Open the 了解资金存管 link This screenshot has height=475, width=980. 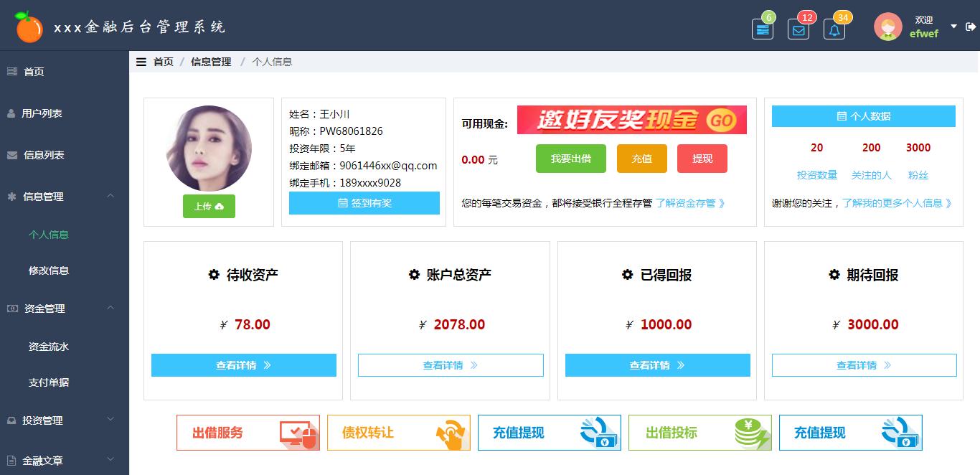click(691, 203)
